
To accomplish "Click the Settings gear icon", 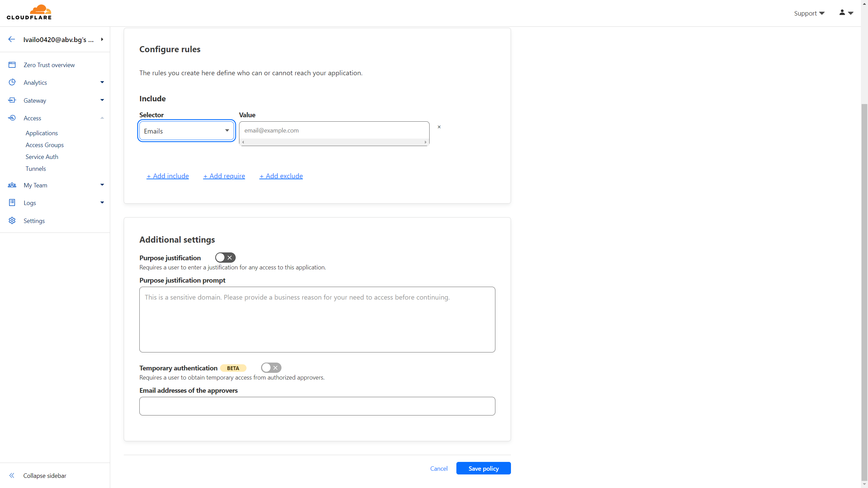I will click(12, 221).
